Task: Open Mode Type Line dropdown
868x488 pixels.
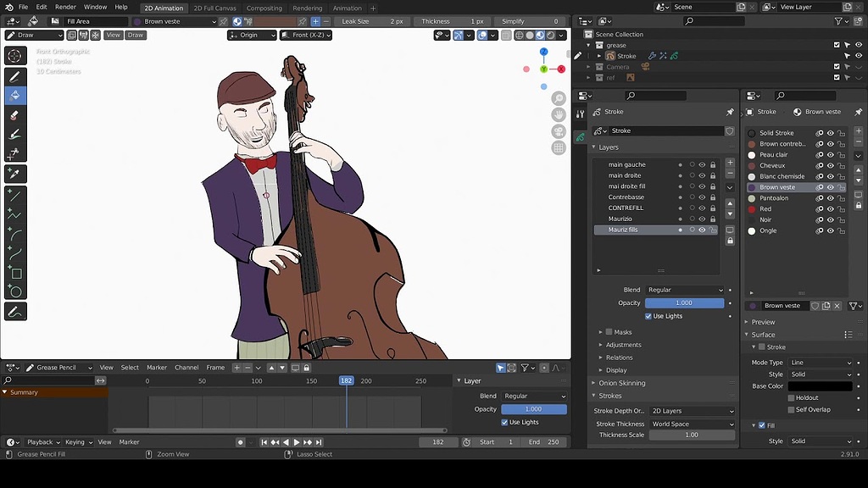Action: click(x=821, y=363)
